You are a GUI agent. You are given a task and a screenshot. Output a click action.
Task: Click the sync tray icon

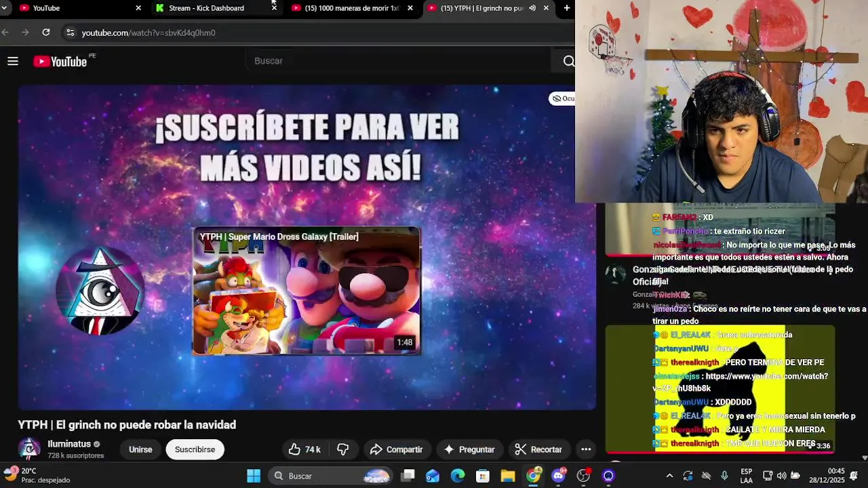pyautogui.click(x=688, y=476)
